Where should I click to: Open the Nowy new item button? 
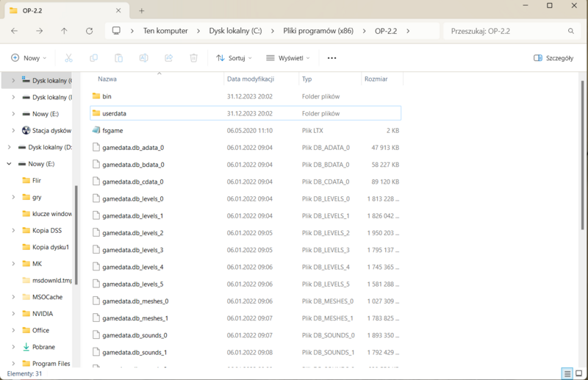click(29, 58)
